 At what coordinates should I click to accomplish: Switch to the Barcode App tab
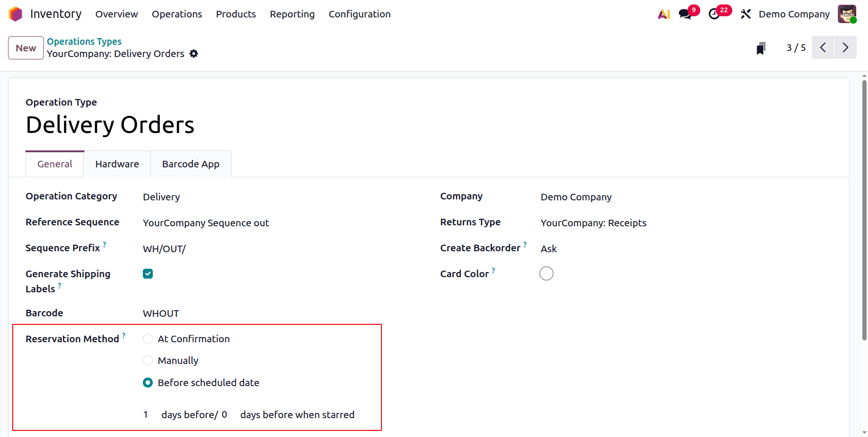point(191,164)
